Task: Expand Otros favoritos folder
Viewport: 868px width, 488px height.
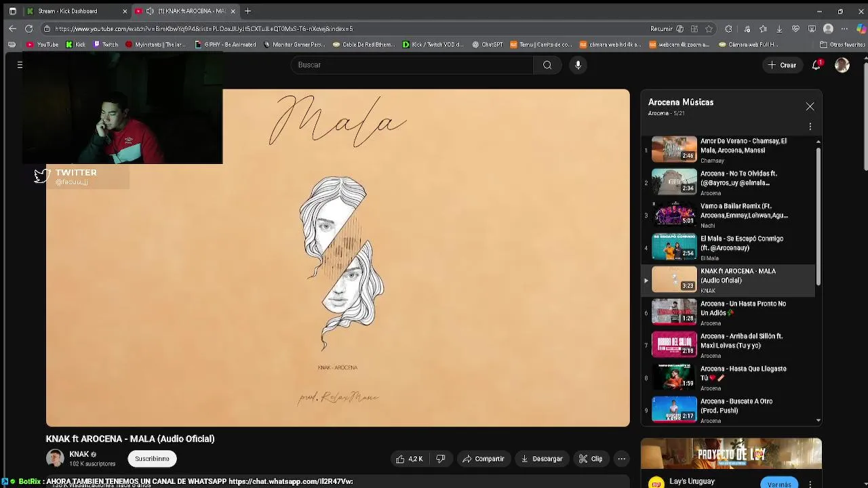Action: click(842, 45)
